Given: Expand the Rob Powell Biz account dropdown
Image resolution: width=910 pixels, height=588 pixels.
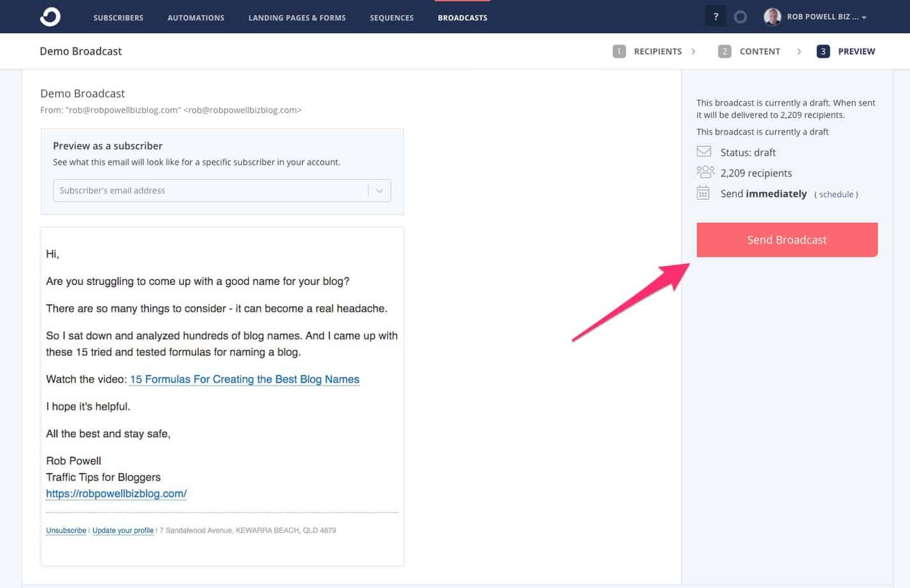Looking at the screenshot, I should point(826,17).
